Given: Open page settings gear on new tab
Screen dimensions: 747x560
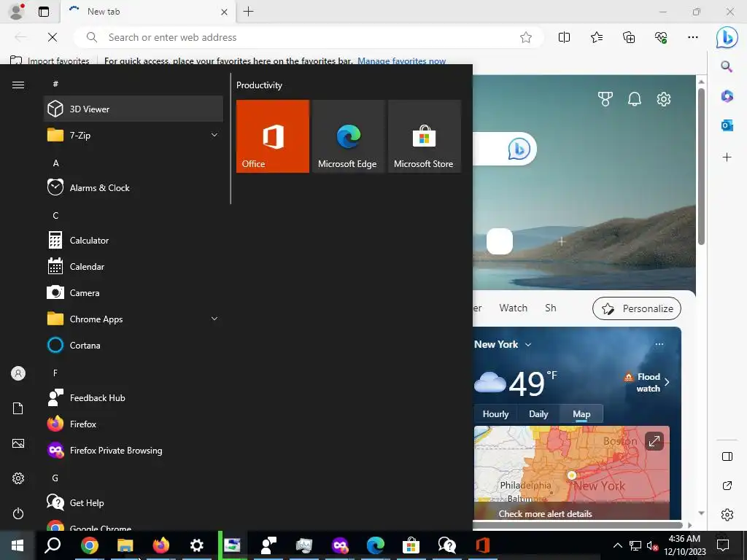Looking at the screenshot, I should 664,99.
